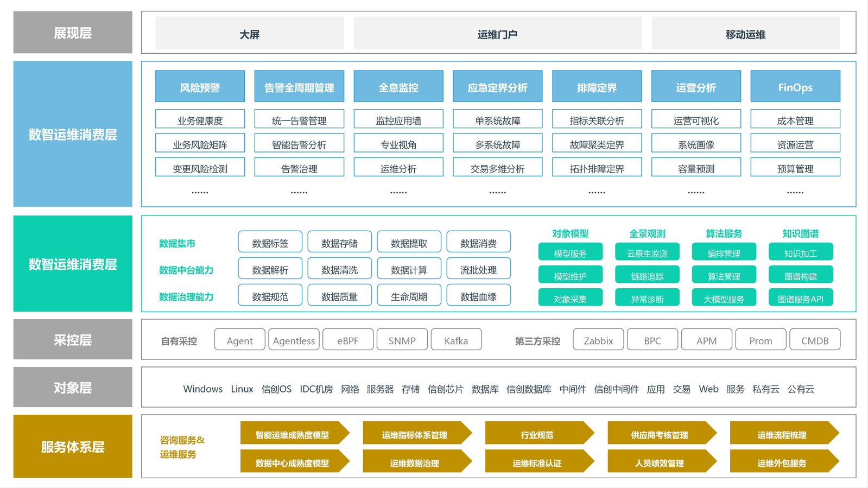
Task: Select the 模型服务 green button
Action: tap(570, 253)
